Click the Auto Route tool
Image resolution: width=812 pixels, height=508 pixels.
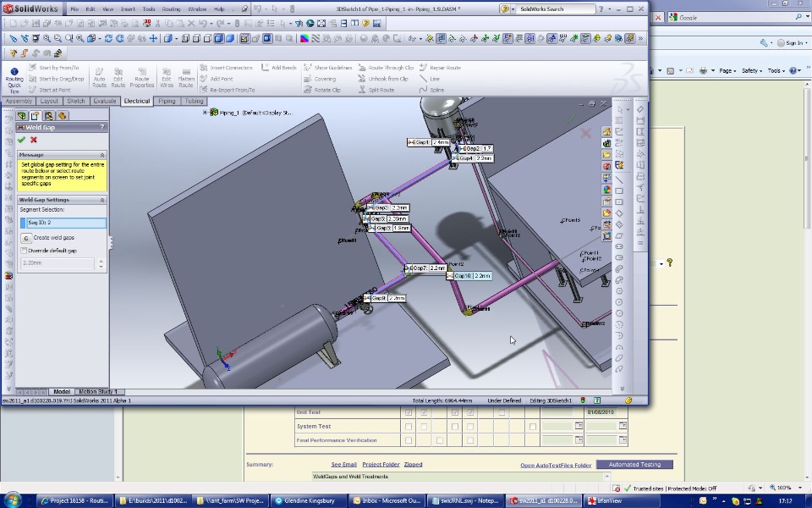pyautogui.click(x=99, y=78)
